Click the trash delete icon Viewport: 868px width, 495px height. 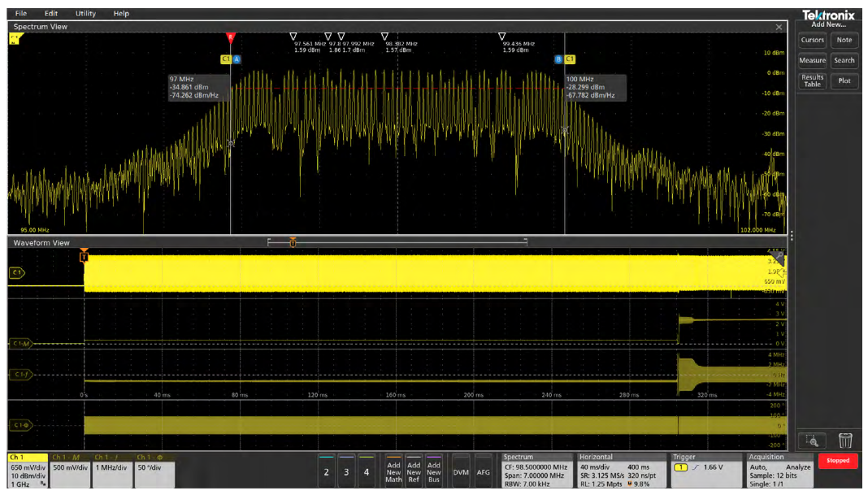click(845, 441)
